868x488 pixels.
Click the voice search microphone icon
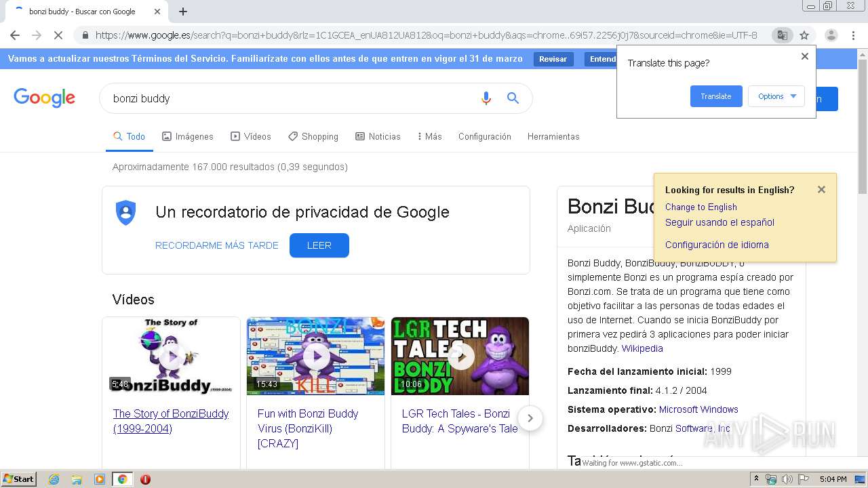coord(486,98)
